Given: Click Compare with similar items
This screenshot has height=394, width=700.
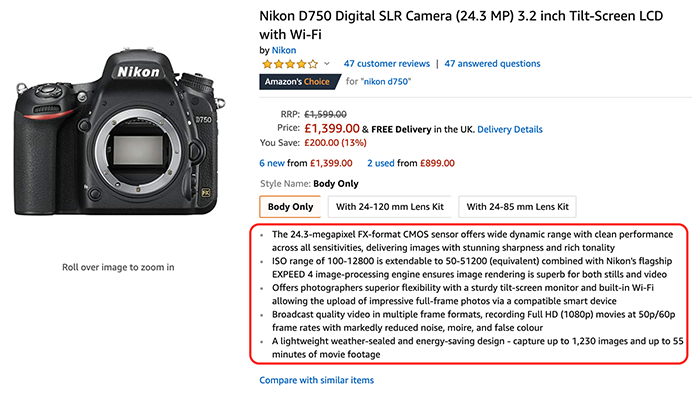Looking at the screenshot, I should coord(317,380).
